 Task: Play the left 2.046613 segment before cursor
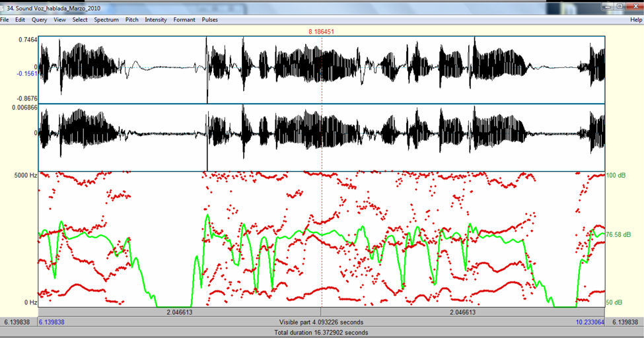[180, 312]
